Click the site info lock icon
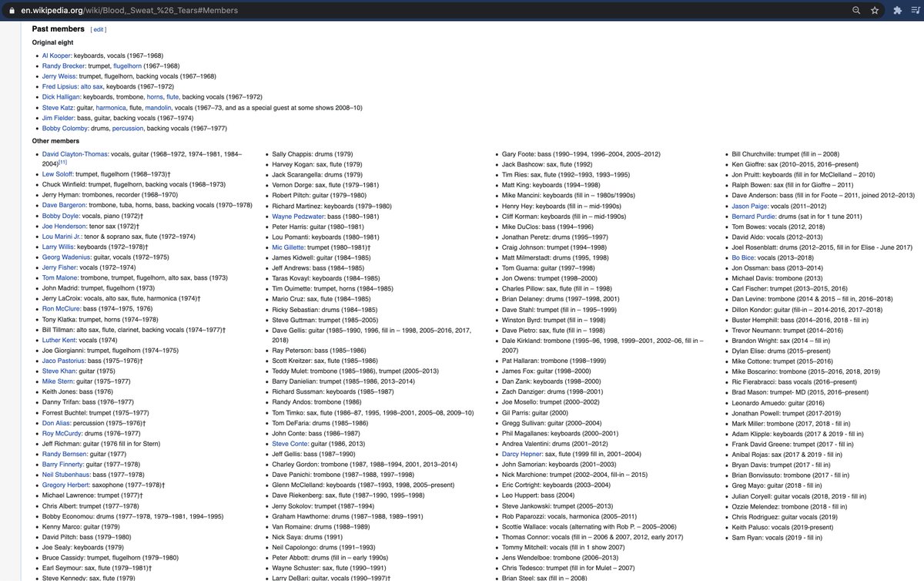The image size is (924, 581). coord(12,11)
